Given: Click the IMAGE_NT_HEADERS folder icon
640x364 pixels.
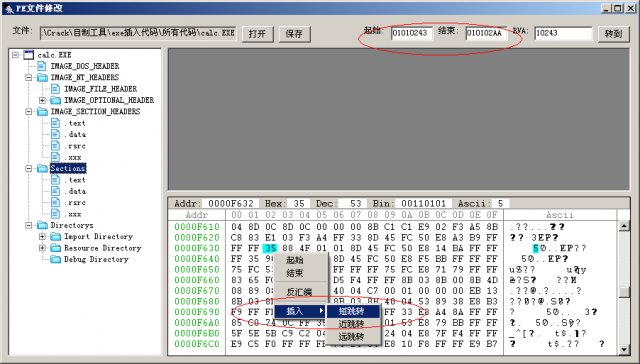Looking at the screenshot, I should (x=42, y=78).
